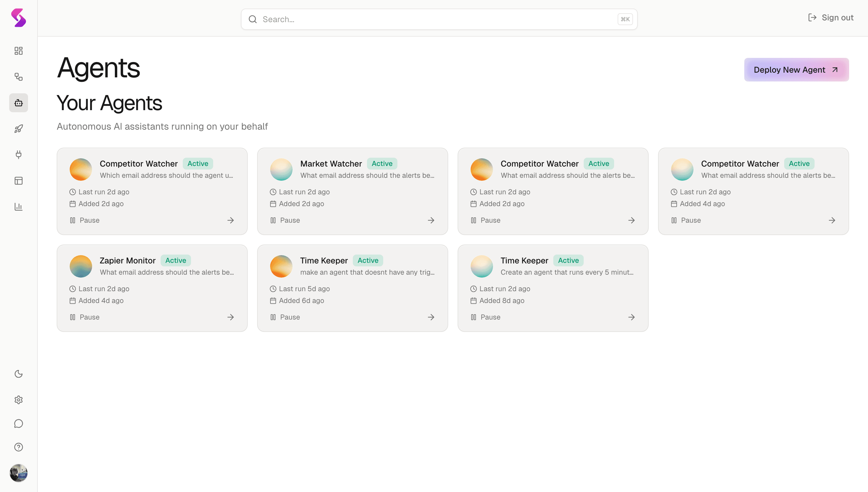Click the Sign out link
This screenshot has width=868, height=492.
pos(831,18)
